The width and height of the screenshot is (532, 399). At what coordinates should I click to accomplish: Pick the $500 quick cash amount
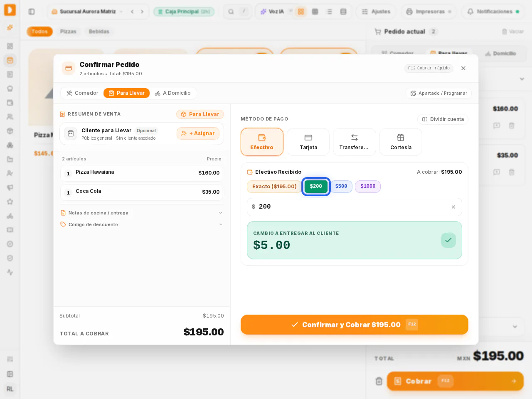341,187
